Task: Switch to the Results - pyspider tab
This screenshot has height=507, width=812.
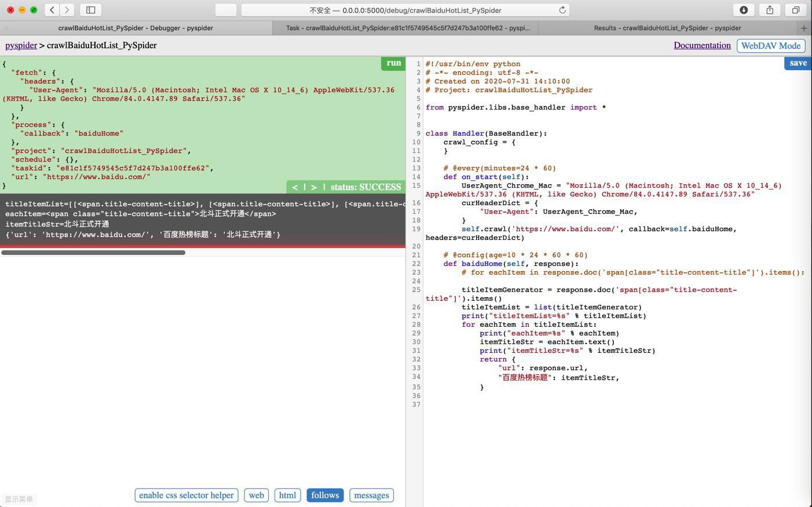Action: click(667, 28)
